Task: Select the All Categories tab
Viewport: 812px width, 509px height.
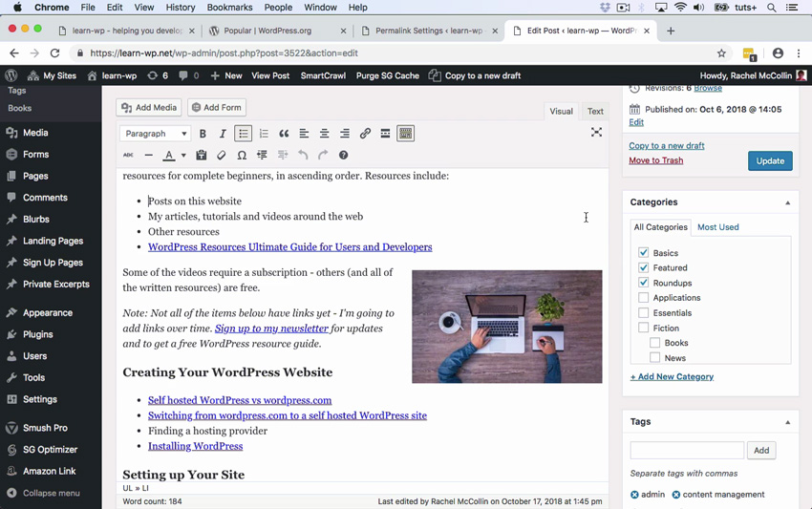Action: tap(660, 227)
